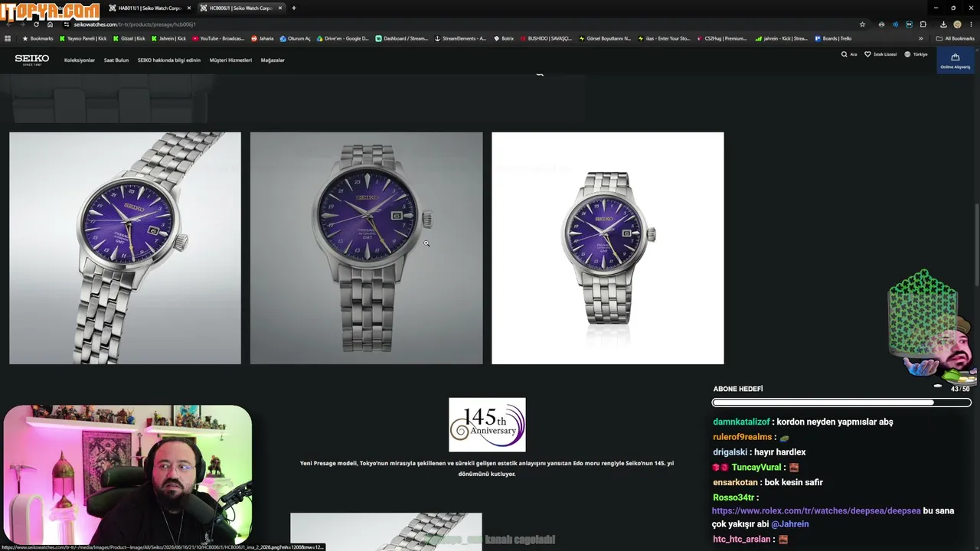Click the @Jahrein mention in chat
This screenshot has width=980, height=551.
(x=789, y=524)
